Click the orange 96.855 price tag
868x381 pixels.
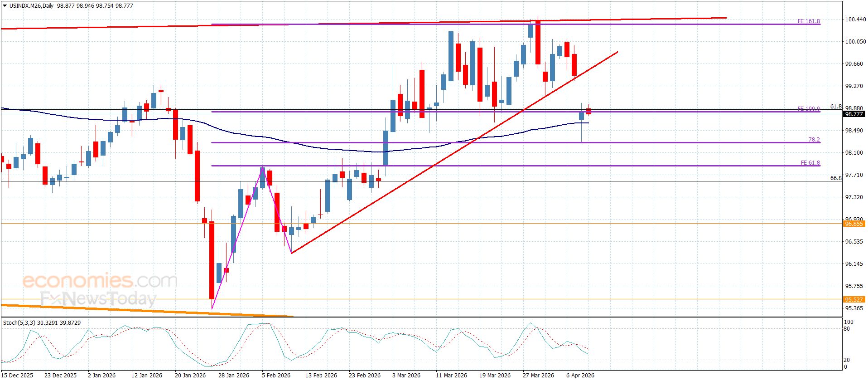pos(854,224)
